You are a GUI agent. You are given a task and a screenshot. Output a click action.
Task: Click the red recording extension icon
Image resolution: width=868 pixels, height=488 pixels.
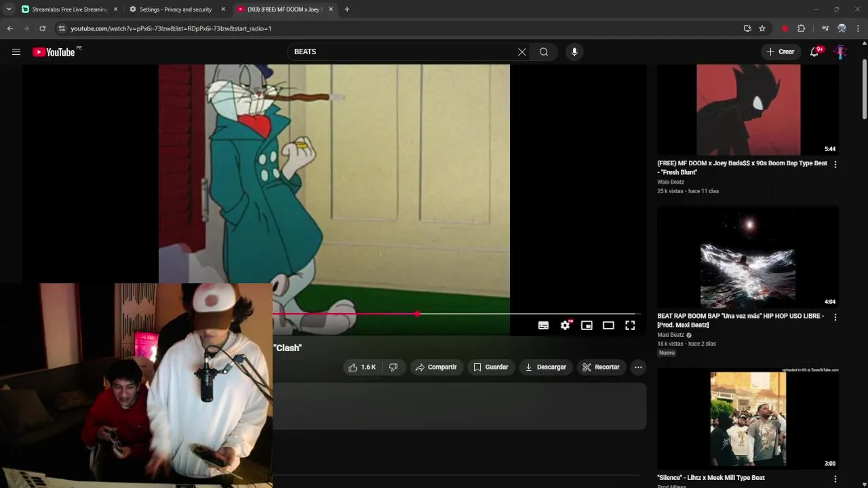(785, 28)
